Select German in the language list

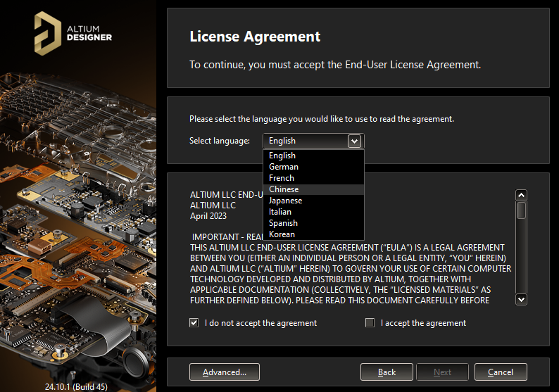click(x=313, y=167)
